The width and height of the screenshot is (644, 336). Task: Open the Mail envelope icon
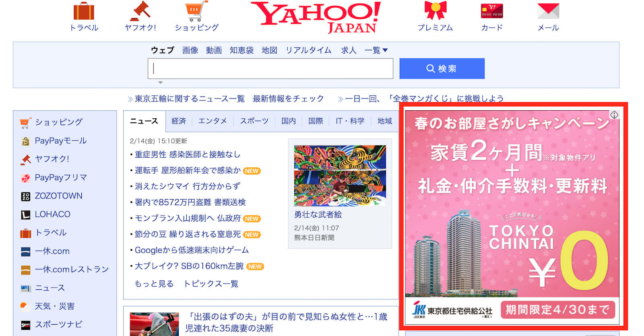548,11
